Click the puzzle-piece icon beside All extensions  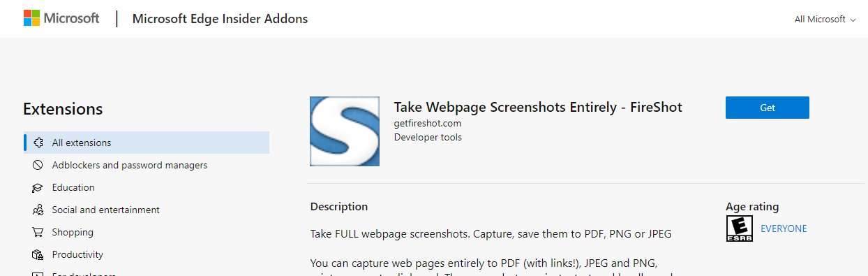(x=38, y=143)
